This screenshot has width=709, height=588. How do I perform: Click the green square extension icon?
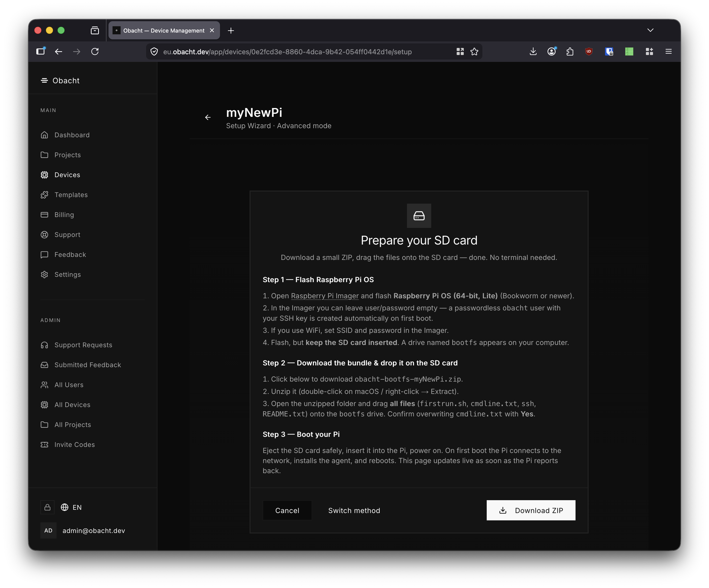629,51
